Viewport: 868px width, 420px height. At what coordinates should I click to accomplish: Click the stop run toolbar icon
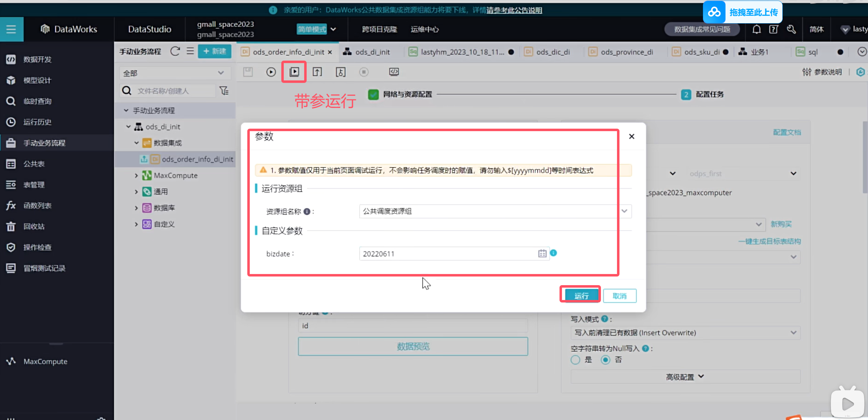click(x=364, y=72)
